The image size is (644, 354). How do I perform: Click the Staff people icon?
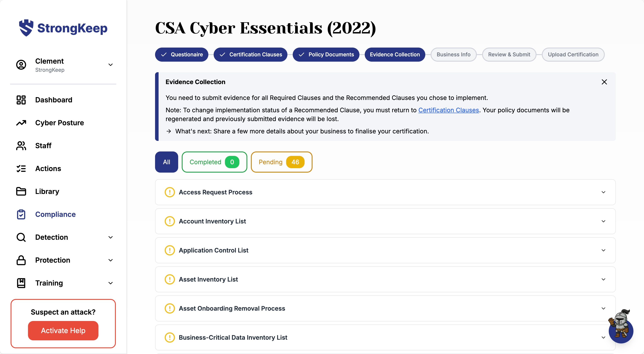pos(21,146)
